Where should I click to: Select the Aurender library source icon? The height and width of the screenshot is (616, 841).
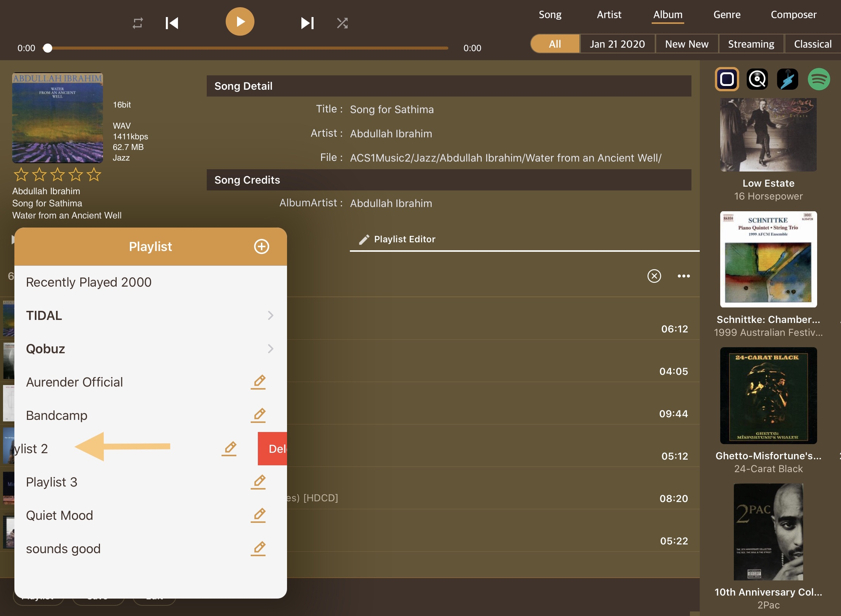click(x=727, y=79)
